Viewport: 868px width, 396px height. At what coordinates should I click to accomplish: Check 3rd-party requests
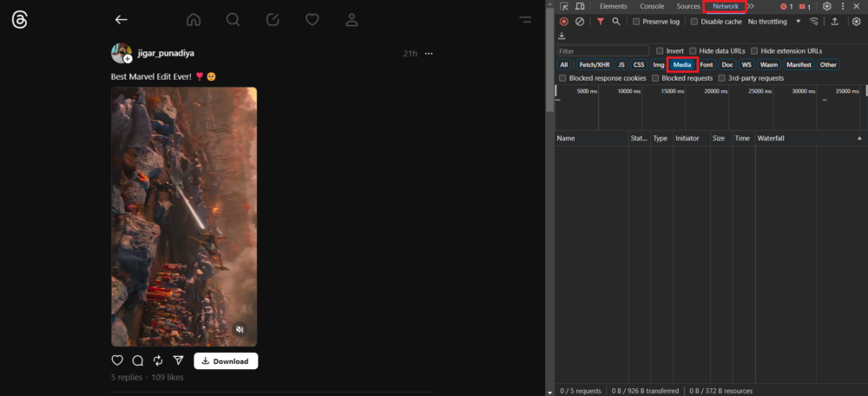[x=722, y=78]
